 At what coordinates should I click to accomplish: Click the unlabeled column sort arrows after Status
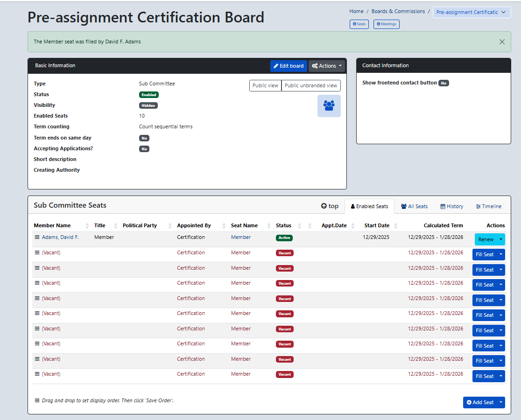coord(310,226)
